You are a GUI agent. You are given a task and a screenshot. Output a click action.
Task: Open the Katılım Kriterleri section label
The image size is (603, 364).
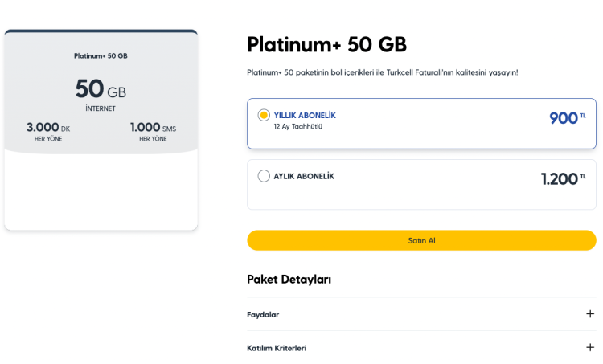point(277,348)
